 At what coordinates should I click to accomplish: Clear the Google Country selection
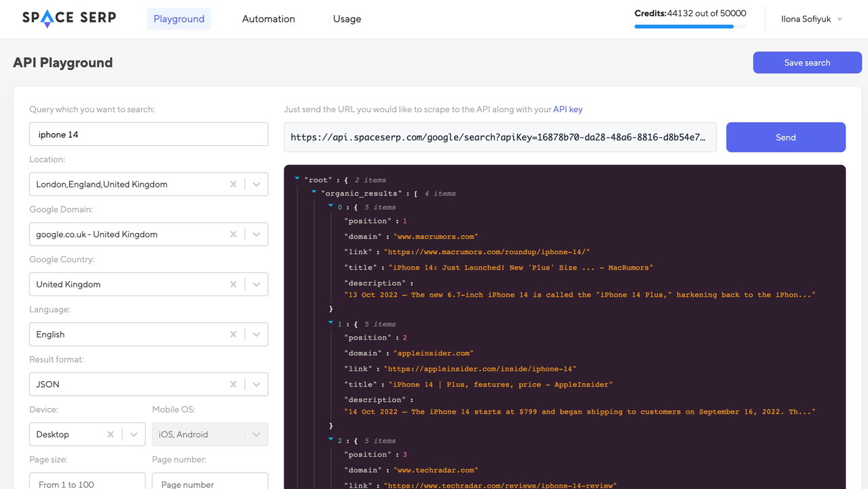click(x=233, y=285)
